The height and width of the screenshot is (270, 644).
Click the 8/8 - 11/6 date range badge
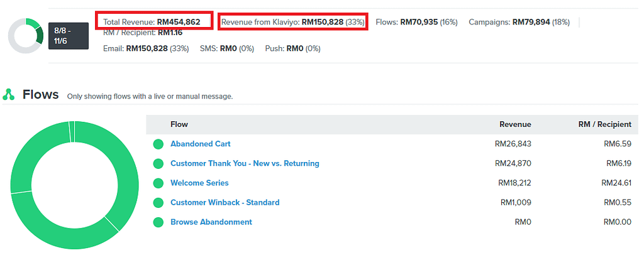[x=69, y=36]
